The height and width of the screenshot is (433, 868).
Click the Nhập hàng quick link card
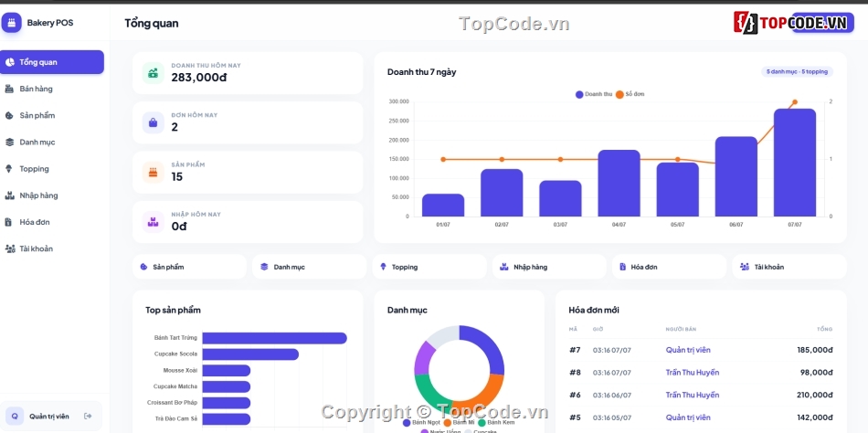549,267
